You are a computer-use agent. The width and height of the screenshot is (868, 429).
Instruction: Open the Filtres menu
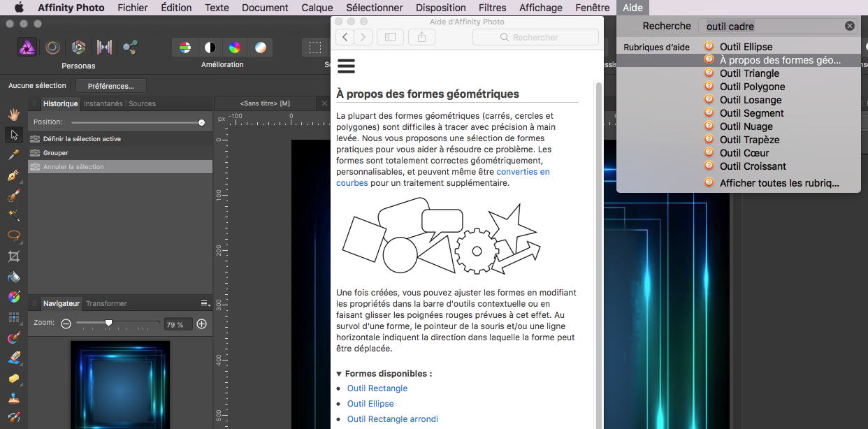492,8
